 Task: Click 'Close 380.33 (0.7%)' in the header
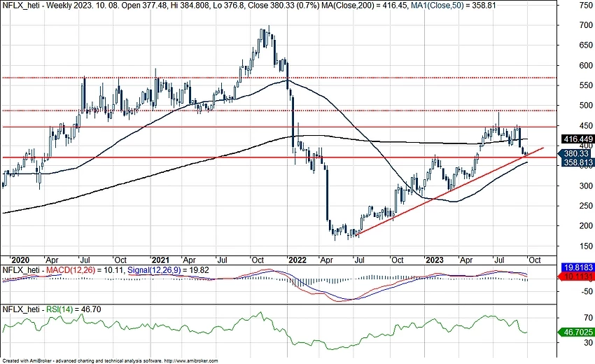[x=283, y=6]
